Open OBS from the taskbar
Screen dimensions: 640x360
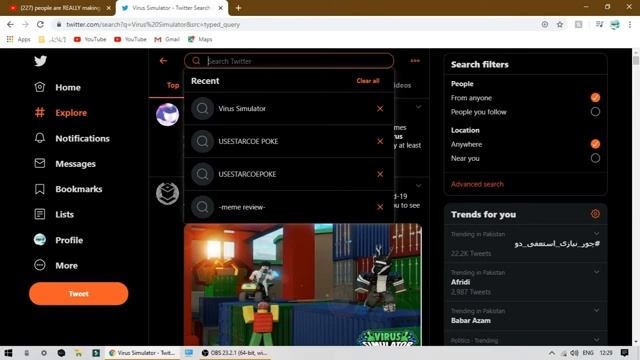[234, 353]
